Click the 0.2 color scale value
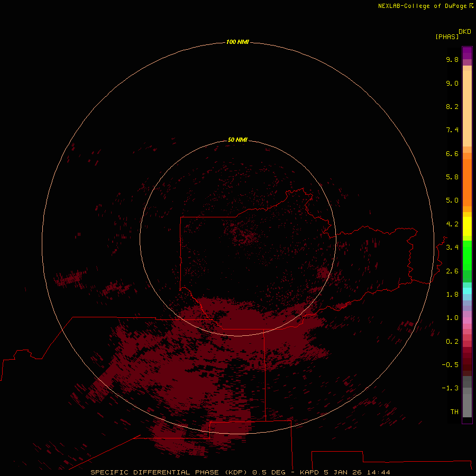 (x=452, y=342)
